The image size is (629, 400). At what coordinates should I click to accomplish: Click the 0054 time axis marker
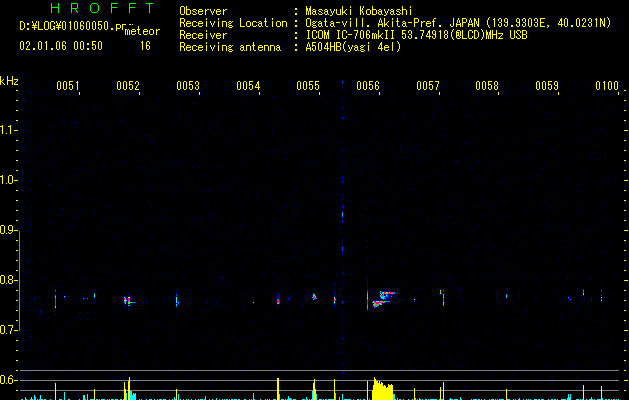[x=248, y=86]
